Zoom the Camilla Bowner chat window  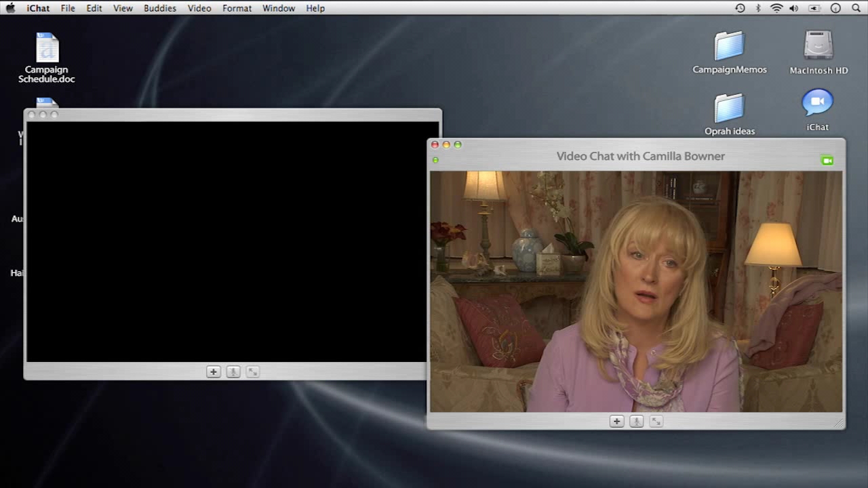[458, 144]
